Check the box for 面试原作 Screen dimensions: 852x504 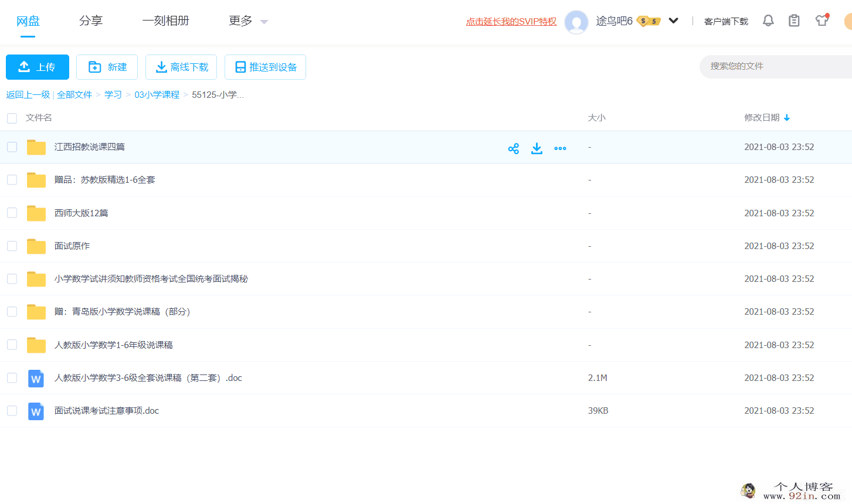pos(12,246)
